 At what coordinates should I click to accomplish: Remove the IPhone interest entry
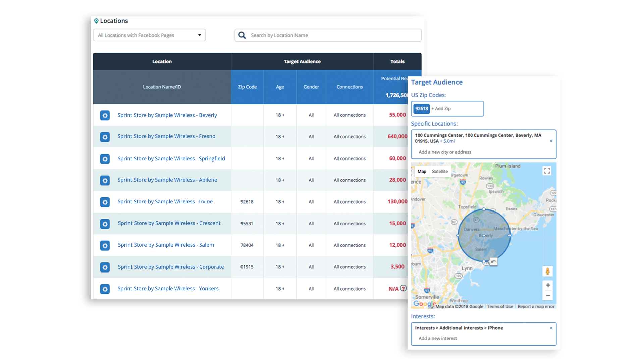tap(551, 328)
